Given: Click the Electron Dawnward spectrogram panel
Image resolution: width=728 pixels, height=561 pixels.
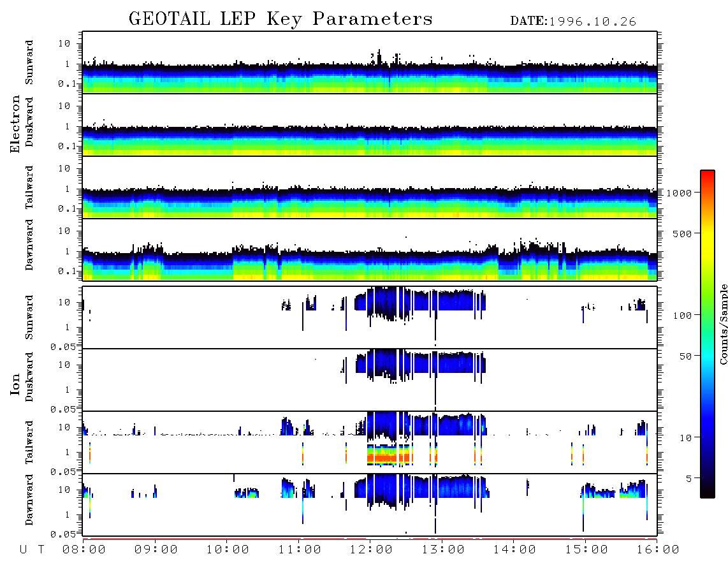Looking at the screenshot, I should (370, 249).
